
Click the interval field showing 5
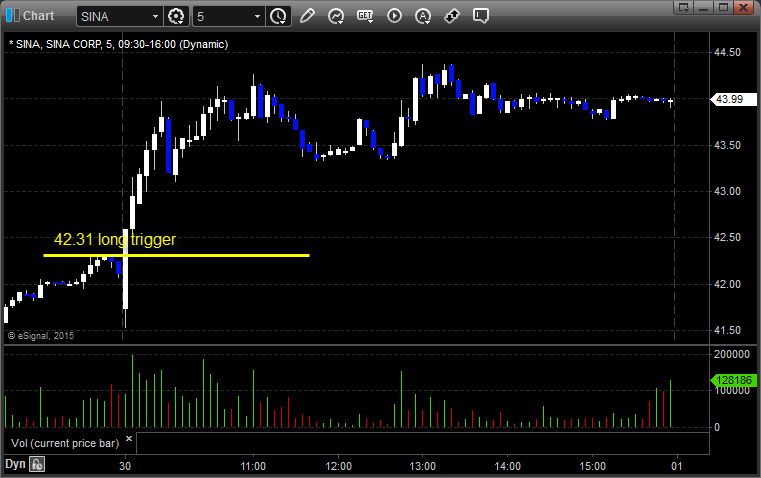[x=223, y=16]
